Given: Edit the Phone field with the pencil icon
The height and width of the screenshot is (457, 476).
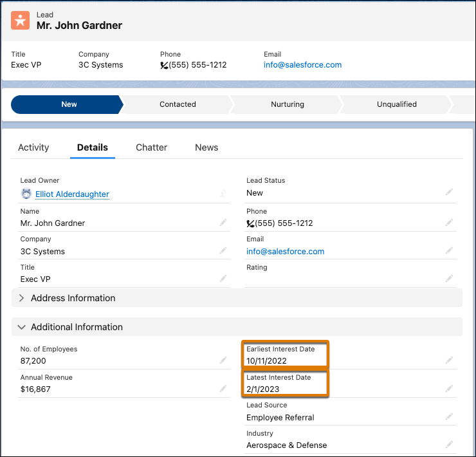Looking at the screenshot, I should [449, 223].
